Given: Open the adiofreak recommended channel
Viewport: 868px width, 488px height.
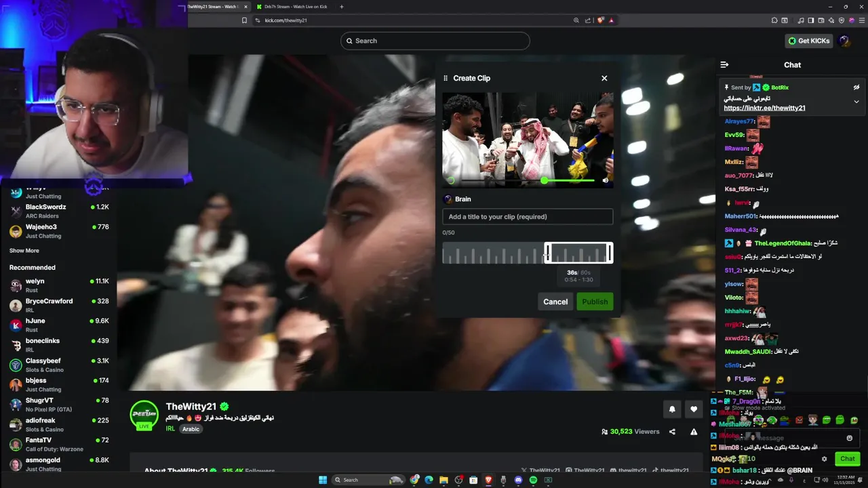Looking at the screenshot, I should 59,424.
